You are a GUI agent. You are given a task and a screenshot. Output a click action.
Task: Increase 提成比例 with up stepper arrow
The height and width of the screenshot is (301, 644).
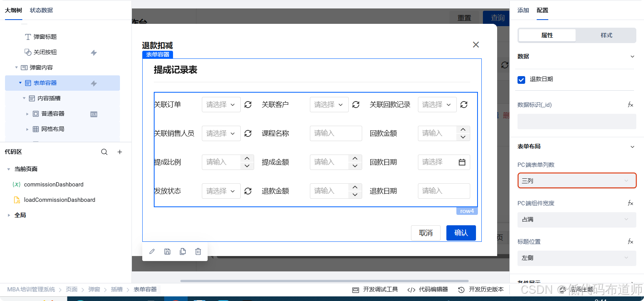[247, 158]
